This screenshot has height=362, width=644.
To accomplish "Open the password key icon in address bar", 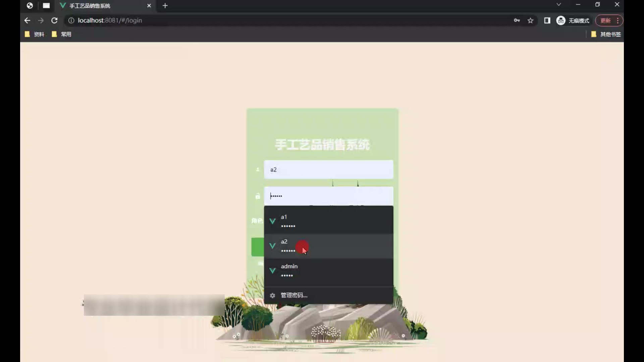I will coord(517,20).
